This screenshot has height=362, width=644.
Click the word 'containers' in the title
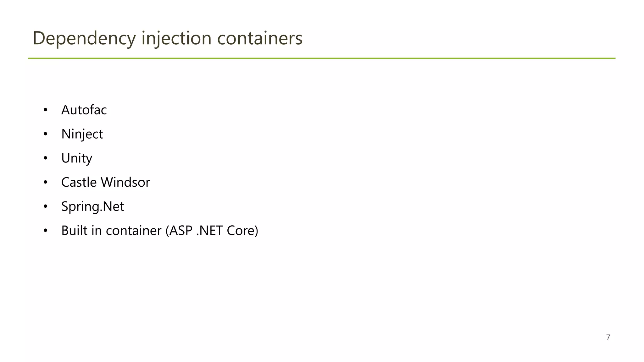[260, 38]
